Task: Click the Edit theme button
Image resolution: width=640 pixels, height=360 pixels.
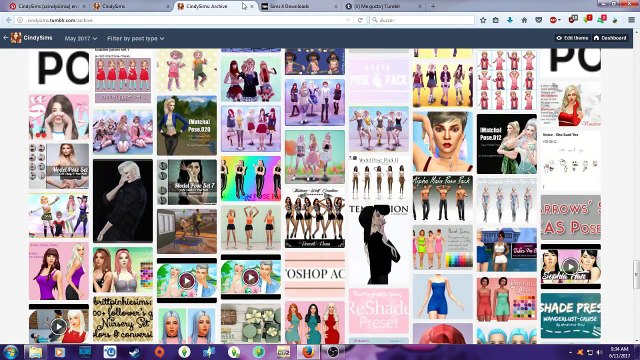Action: [x=572, y=38]
